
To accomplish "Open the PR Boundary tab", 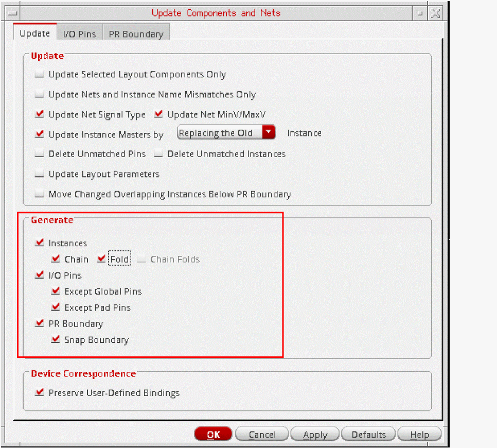I will [x=136, y=33].
